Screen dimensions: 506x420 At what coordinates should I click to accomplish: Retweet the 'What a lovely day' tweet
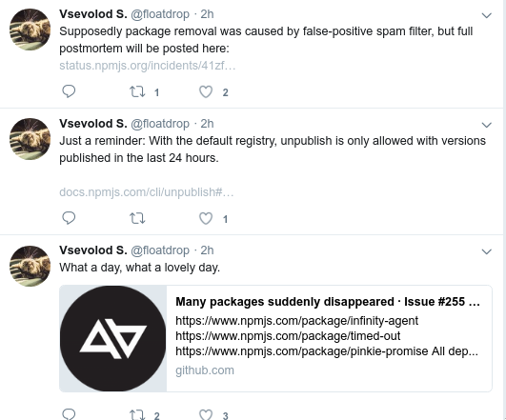[137, 415]
